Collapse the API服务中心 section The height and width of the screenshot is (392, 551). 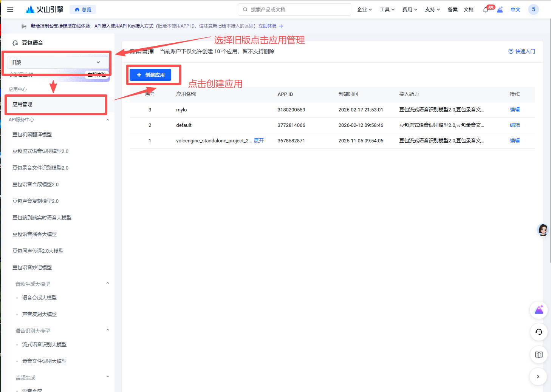tap(108, 120)
